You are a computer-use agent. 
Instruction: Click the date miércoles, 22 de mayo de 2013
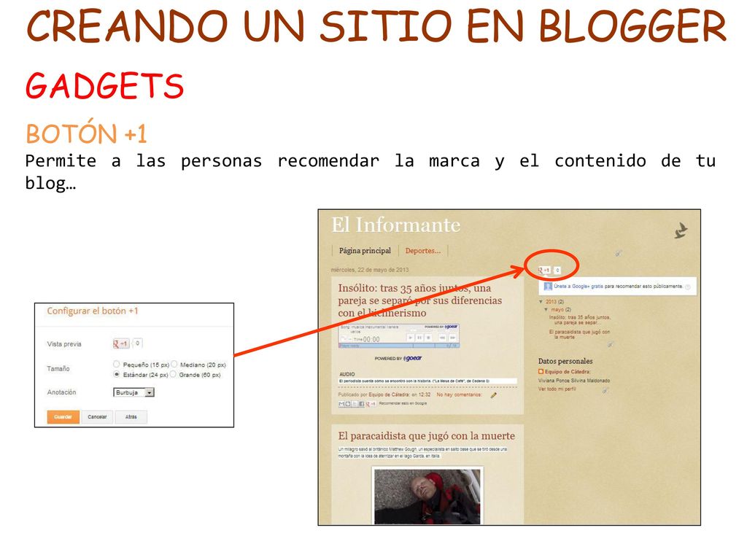click(x=370, y=270)
